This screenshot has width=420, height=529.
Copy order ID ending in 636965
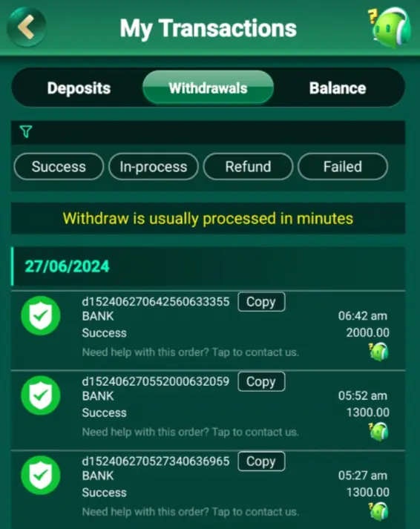261,461
